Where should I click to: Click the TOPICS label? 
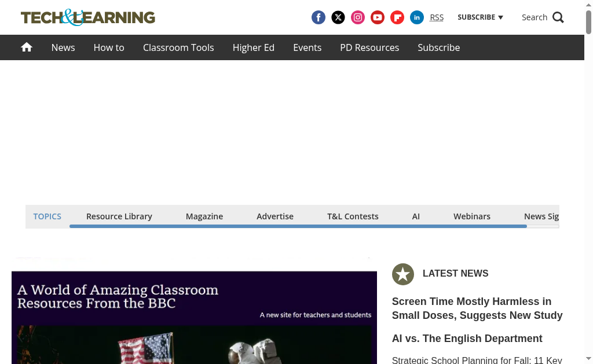pos(47,216)
